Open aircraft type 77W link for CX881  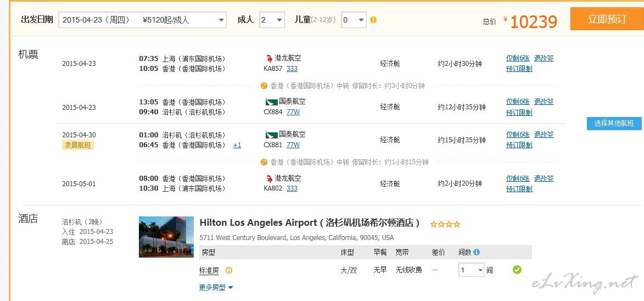[293, 145]
